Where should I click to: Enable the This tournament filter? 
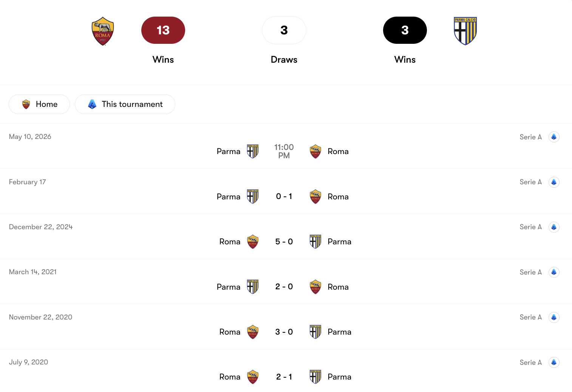tap(125, 104)
